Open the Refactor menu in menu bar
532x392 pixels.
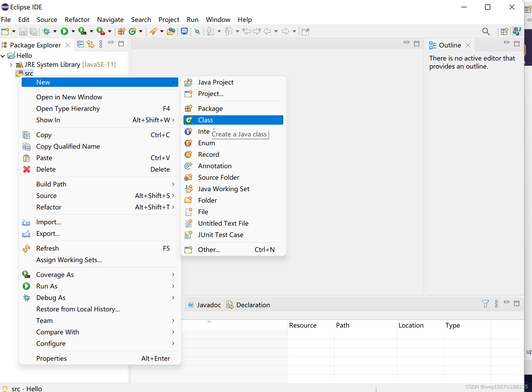tap(77, 20)
